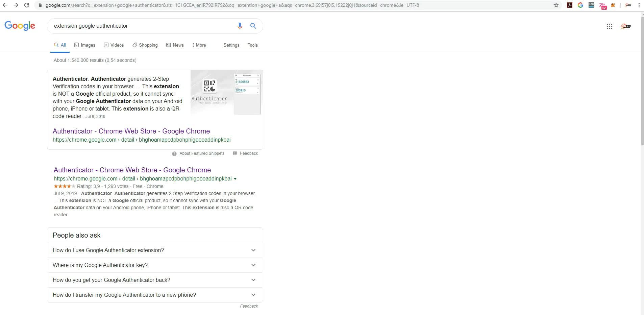The width and height of the screenshot is (644, 315).
Task: Start voice search with the microphone icon
Action: click(x=240, y=26)
